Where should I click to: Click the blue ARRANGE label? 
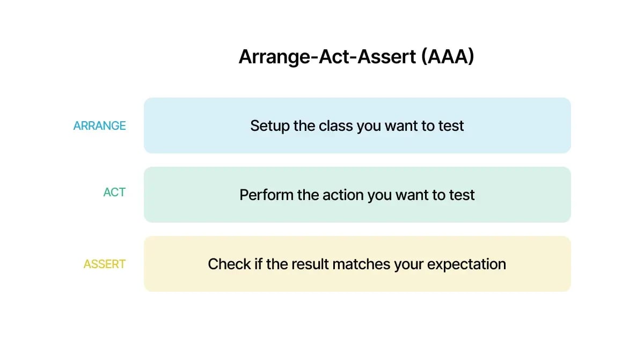100,126
